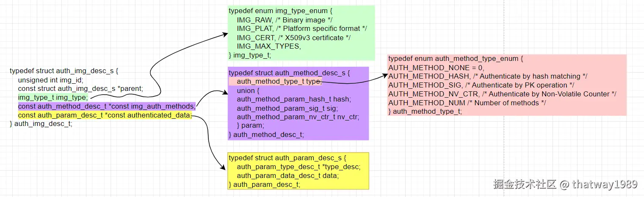Click 'typedef struct auth_method_desc_s {' heading

289,73
